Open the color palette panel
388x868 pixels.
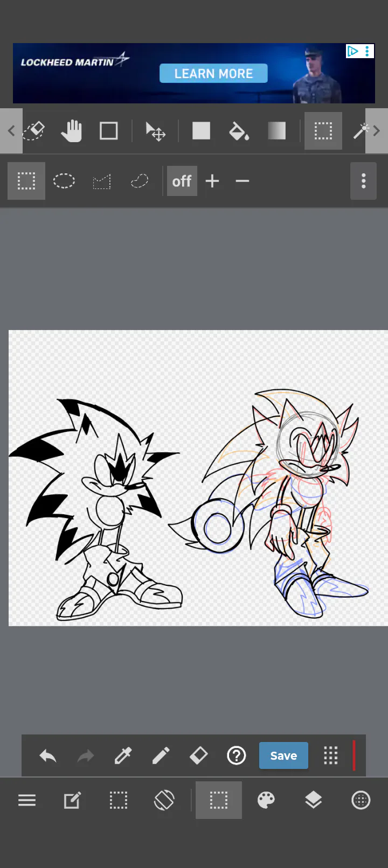tap(266, 800)
